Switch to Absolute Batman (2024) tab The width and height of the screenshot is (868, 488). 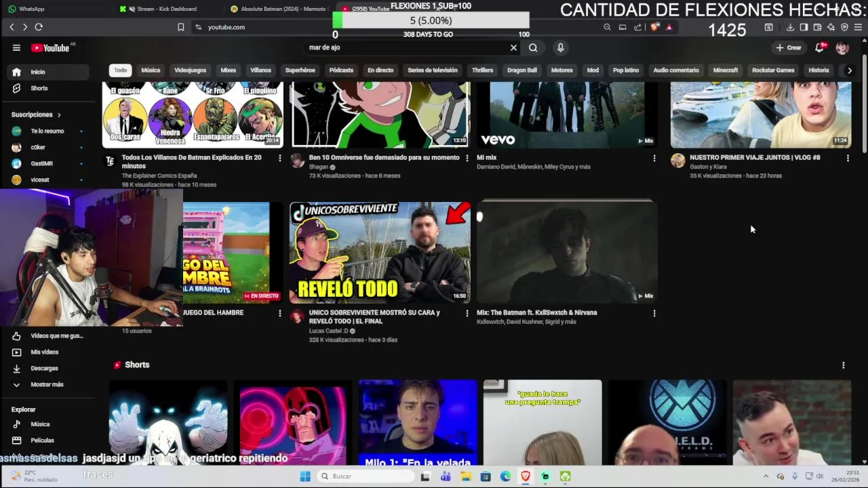(x=278, y=9)
